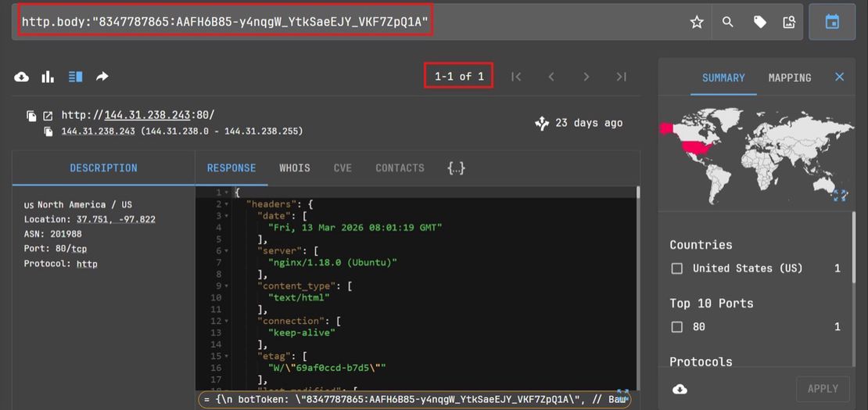Open the calendar date filter
This screenshot has height=410, width=868.
(832, 23)
